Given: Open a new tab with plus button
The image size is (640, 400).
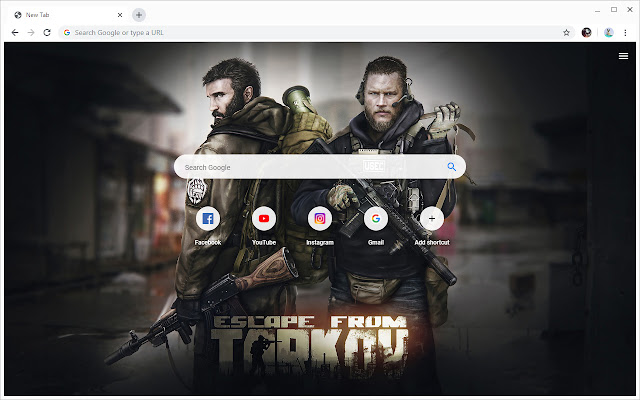Looking at the screenshot, I should pos(139,15).
